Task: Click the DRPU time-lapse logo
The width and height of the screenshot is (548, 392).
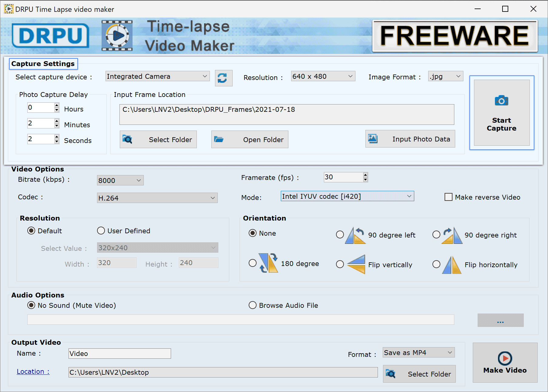Action: [117, 35]
